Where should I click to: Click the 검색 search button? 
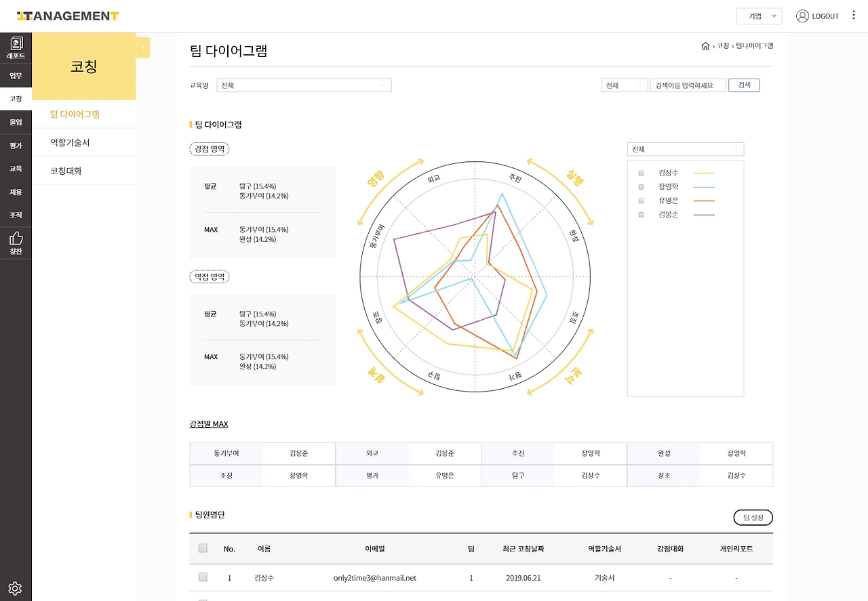click(744, 85)
